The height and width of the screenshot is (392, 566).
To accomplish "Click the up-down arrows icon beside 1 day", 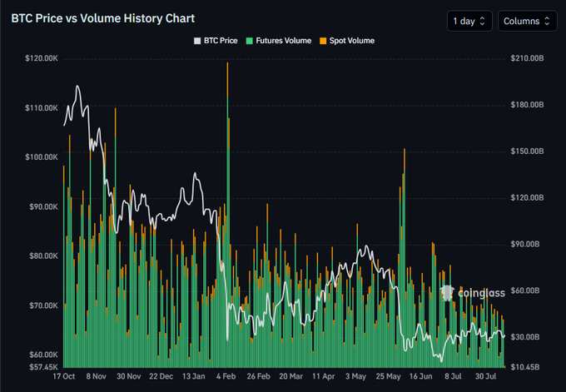I will 482,22.
